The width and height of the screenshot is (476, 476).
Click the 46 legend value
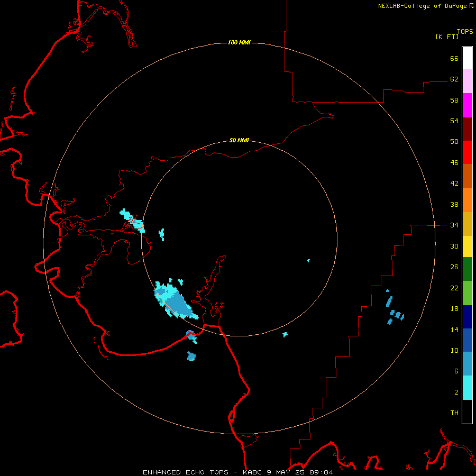(x=454, y=163)
